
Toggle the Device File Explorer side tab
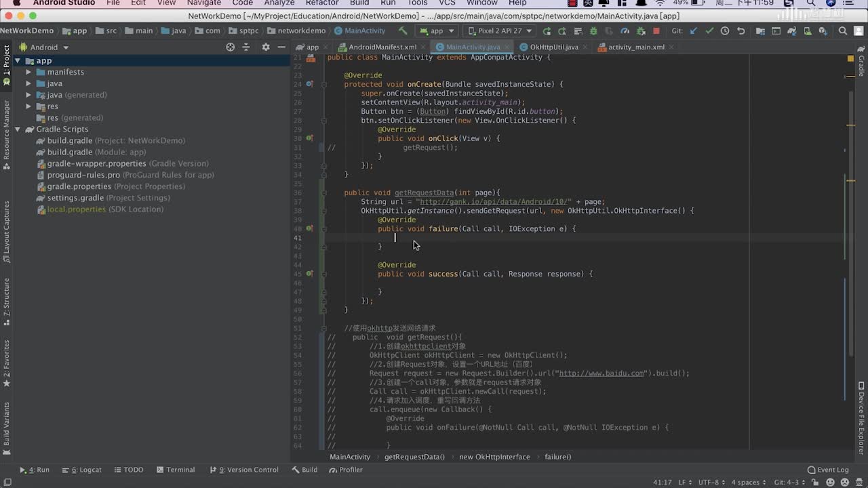click(861, 418)
